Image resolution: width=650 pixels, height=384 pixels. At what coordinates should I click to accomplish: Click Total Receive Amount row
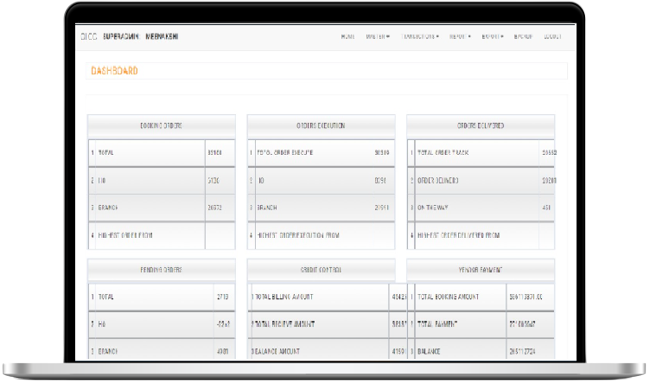327,324
